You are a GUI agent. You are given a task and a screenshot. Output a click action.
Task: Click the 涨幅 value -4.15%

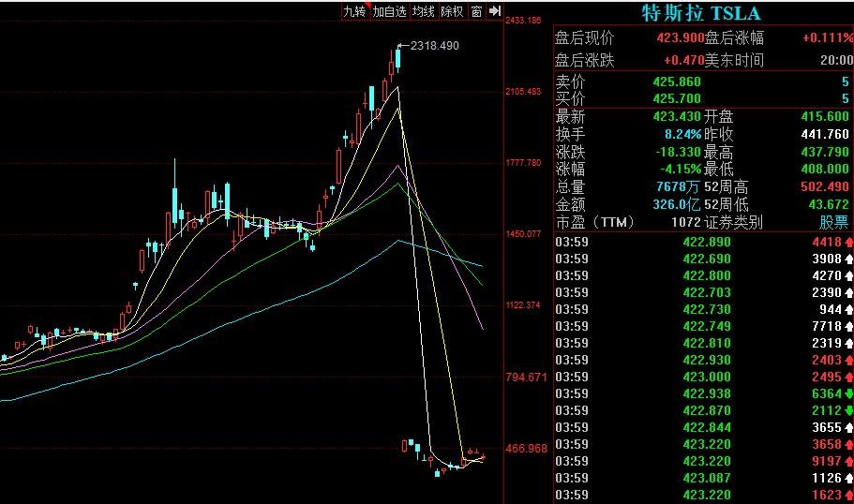[x=681, y=170]
